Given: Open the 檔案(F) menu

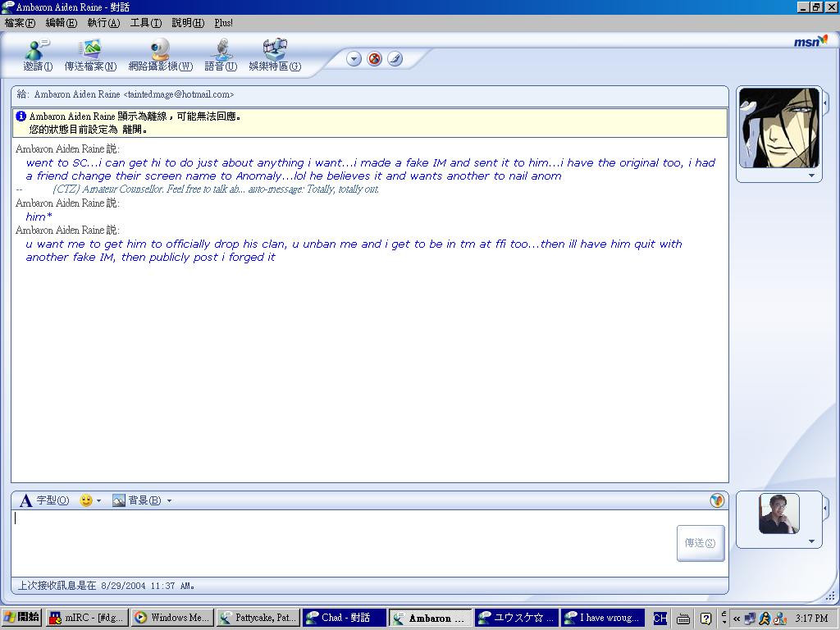Looking at the screenshot, I should tap(20, 22).
